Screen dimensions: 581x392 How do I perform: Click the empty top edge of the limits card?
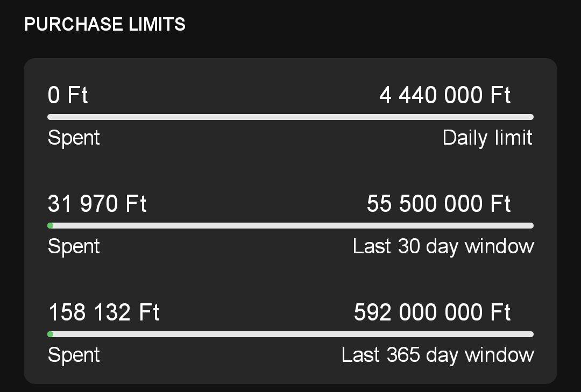[290, 67]
